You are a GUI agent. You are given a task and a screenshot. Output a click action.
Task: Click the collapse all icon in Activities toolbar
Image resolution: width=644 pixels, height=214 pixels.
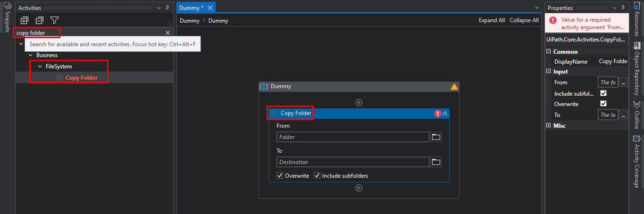[x=40, y=20]
